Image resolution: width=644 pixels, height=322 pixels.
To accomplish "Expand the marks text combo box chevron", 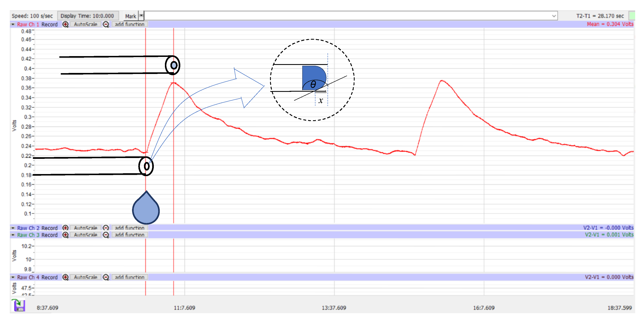I will coord(554,16).
